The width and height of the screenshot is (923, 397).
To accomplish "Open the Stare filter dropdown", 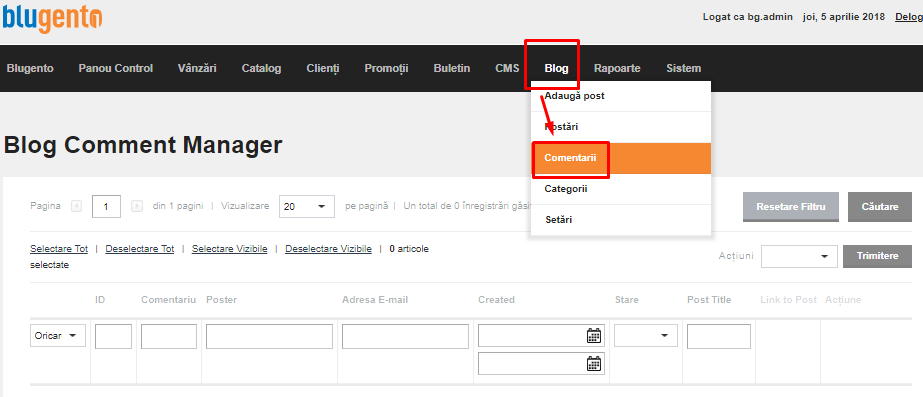I will click(646, 336).
